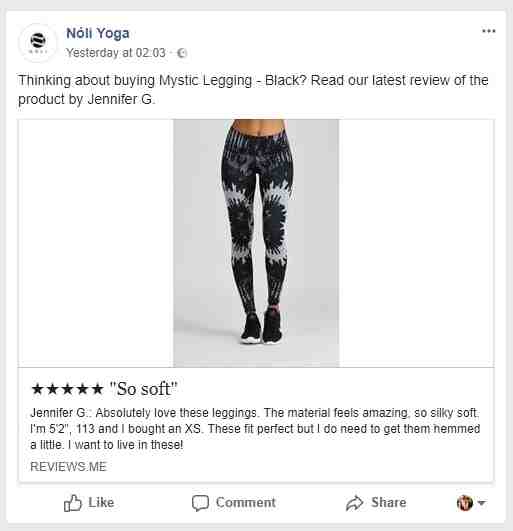This screenshot has height=531, width=513.
Task: Click the Noli Yoga page logo avatar
Action: tap(38, 43)
